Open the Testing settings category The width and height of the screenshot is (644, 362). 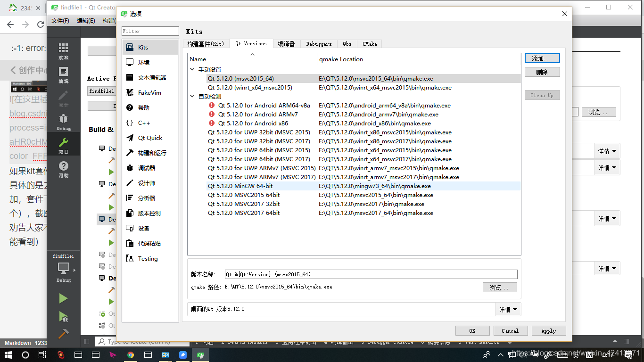click(150, 258)
